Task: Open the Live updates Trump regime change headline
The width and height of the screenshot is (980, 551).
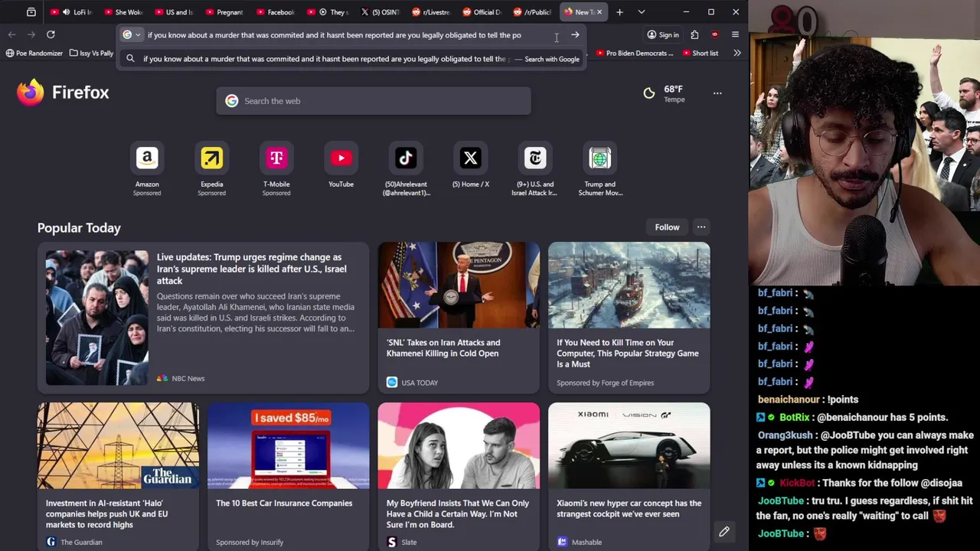Action: tap(251, 269)
